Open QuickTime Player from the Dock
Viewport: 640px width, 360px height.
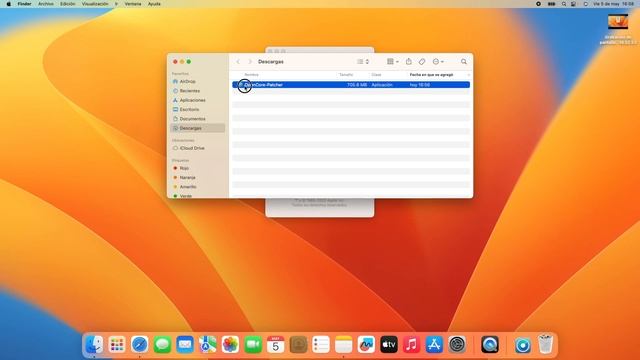point(490,345)
